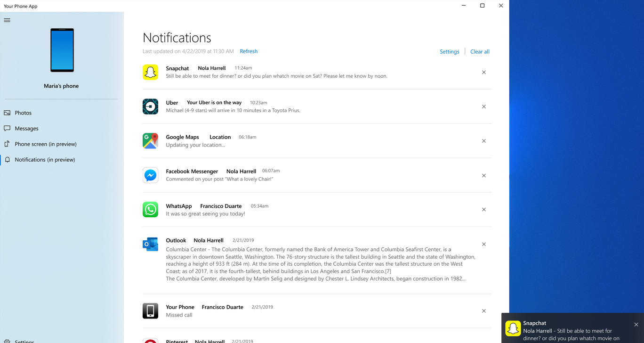The height and width of the screenshot is (343, 644).
Task: Click the Refresh link
Action: (249, 51)
